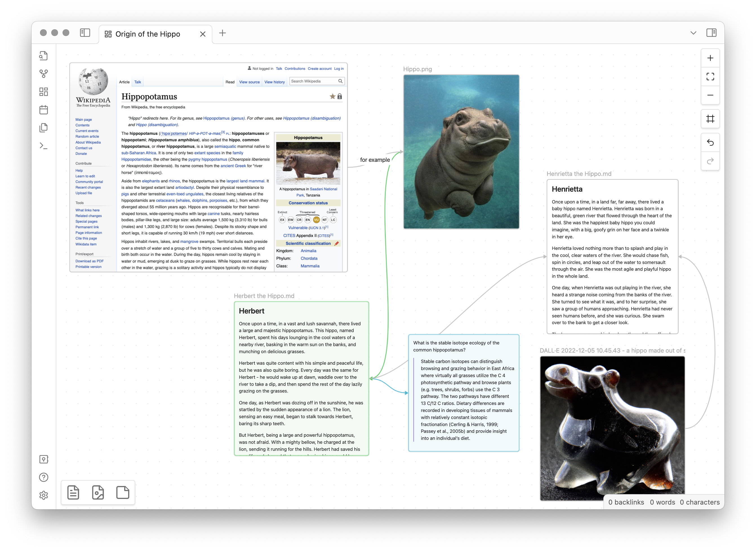Add a blank card to canvas
Viewport: 756px width, 551px height.
123,492
